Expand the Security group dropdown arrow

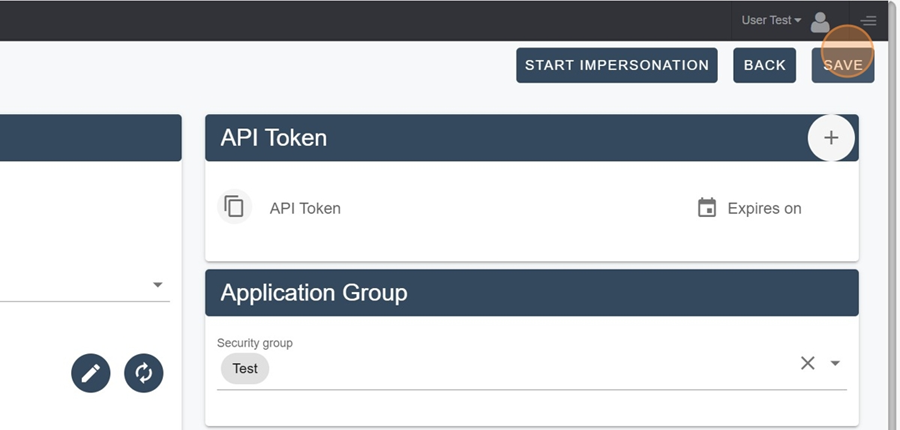(x=835, y=363)
